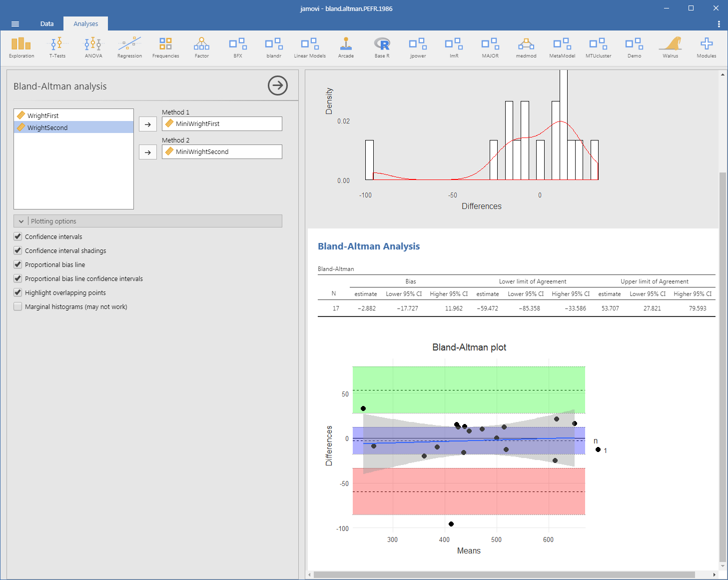This screenshot has height=580, width=728.
Task: Click the arrow button beside Method 1
Action: 148,124
